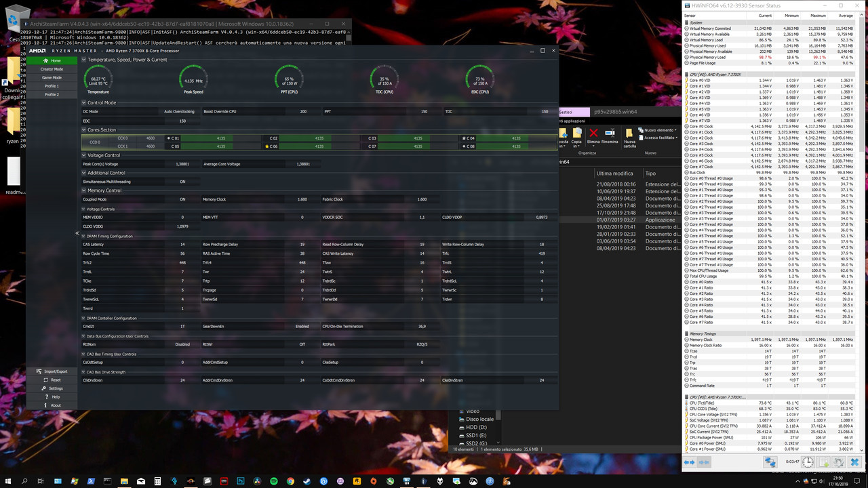Collapse the Cores Section
The image size is (868, 488).
coord(84,129)
